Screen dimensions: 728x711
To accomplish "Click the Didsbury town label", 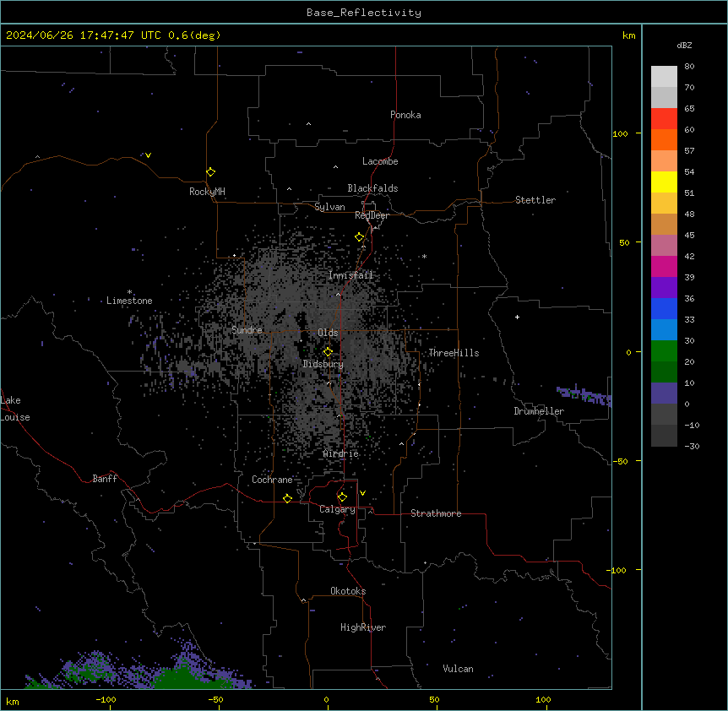I will 323,364.
